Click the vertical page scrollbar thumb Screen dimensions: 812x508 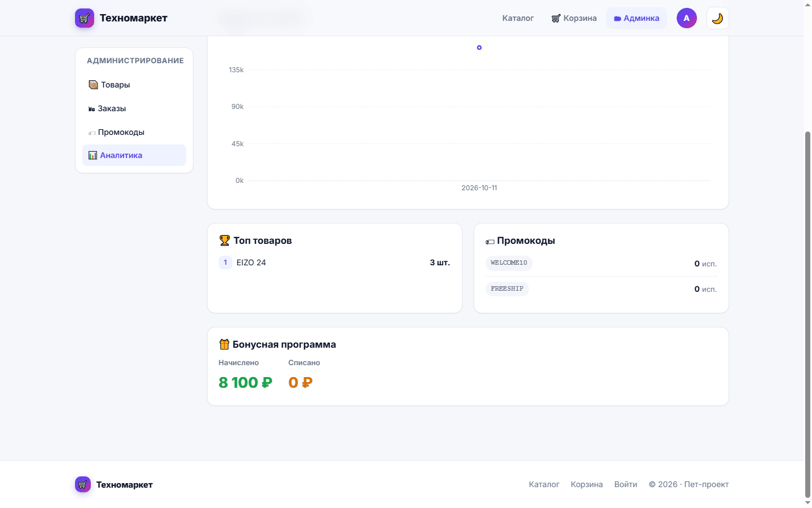(807, 313)
